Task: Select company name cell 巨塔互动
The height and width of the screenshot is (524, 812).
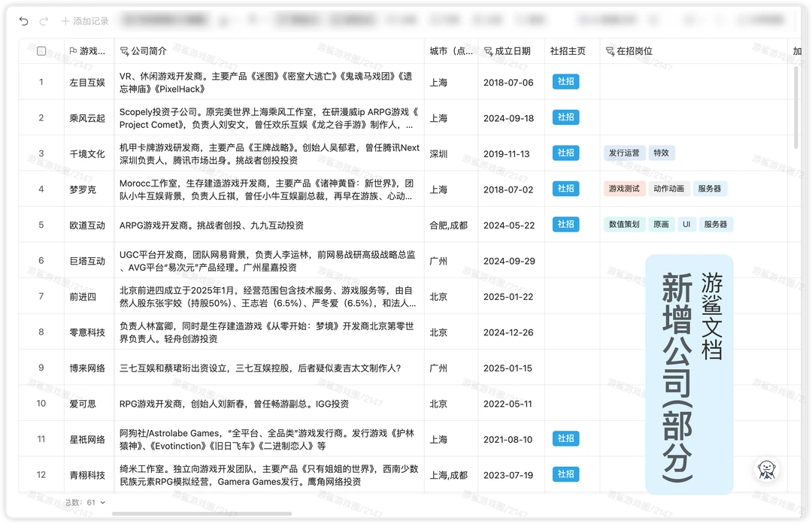Action: (x=89, y=261)
